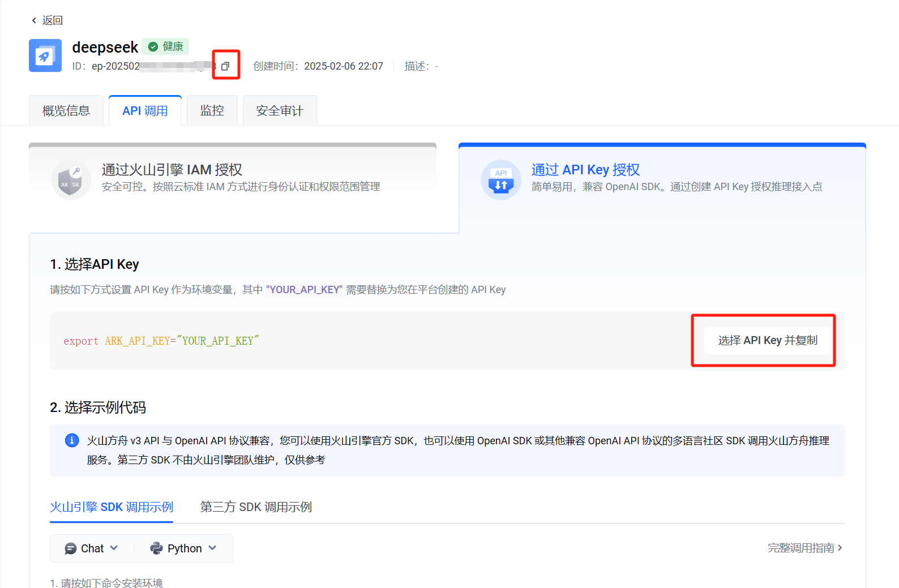Screen dimensions: 899x588
Task: Open the 完整调用指南 link
Action: coord(804,548)
